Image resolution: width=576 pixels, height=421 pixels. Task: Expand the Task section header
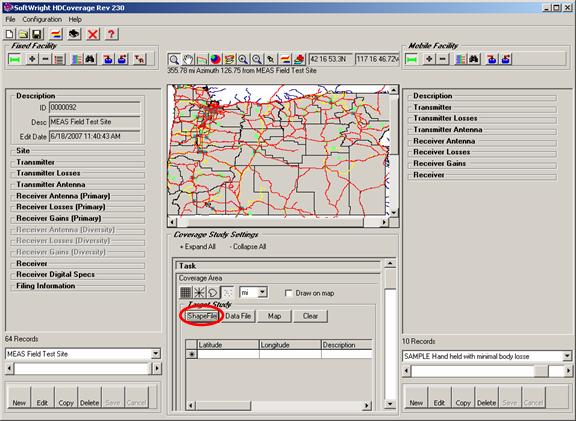[x=278, y=266]
